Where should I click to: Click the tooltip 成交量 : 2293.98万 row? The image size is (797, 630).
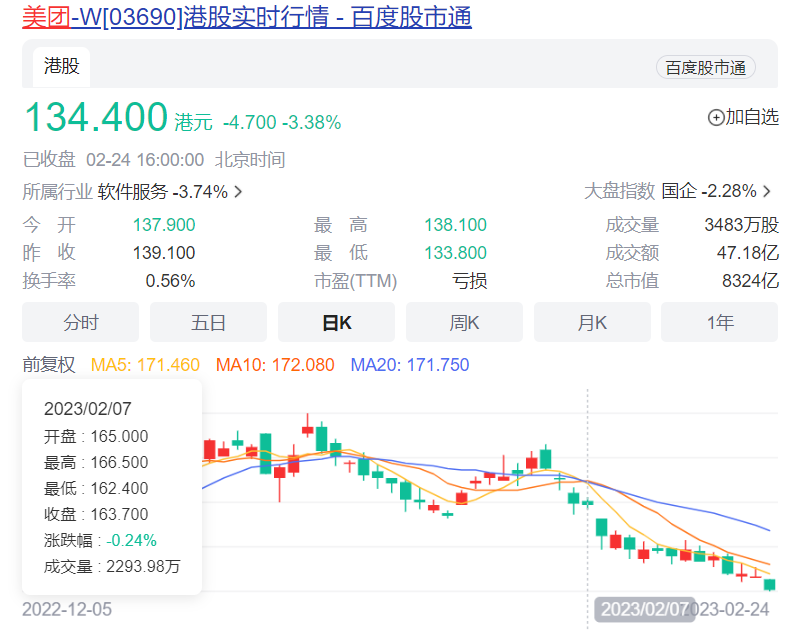click(112, 566)
